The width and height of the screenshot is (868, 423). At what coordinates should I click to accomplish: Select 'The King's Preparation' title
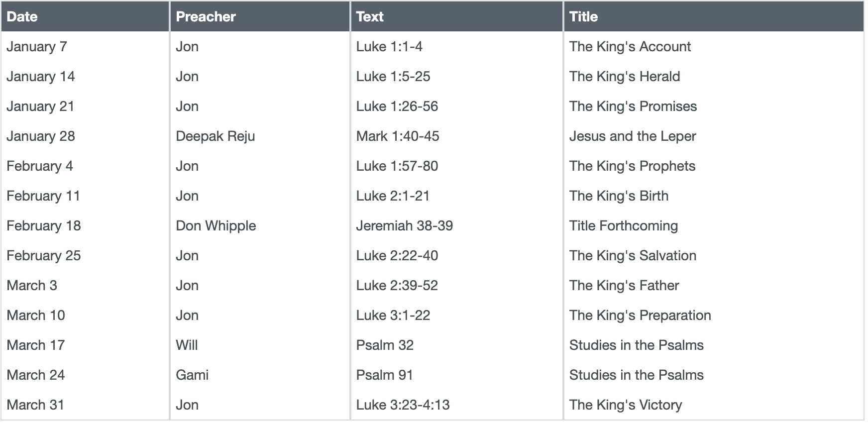click(x=640, y=315)
